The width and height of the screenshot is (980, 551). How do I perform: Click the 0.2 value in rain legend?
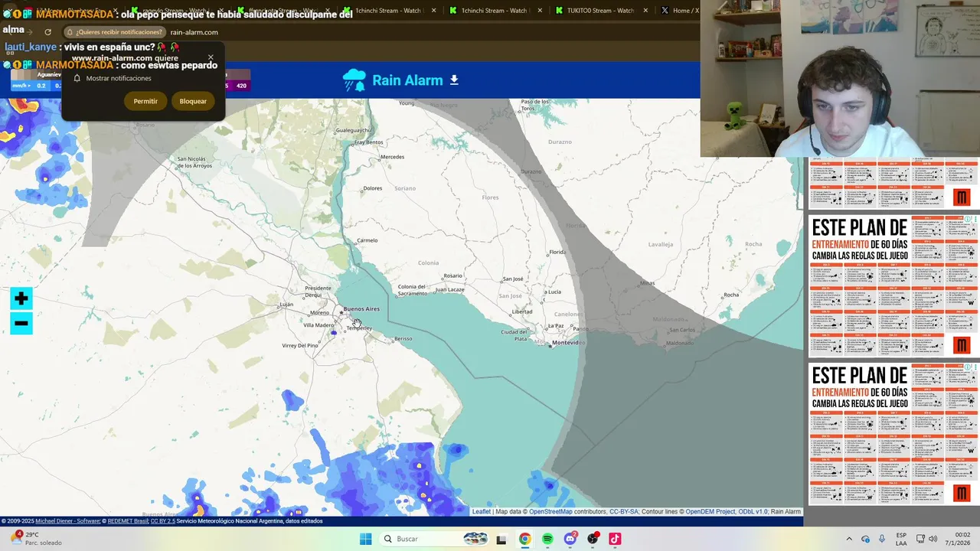[41, 86]
